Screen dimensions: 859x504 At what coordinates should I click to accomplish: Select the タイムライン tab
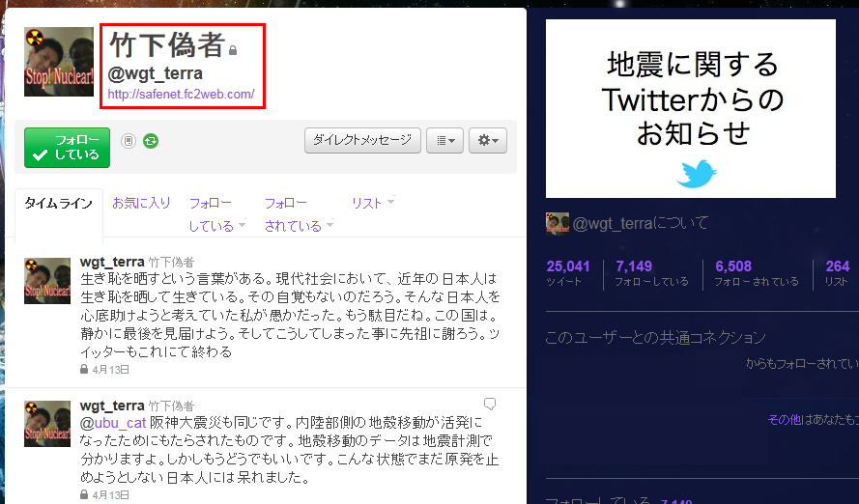pyautogui.click(x=59, y=204)
